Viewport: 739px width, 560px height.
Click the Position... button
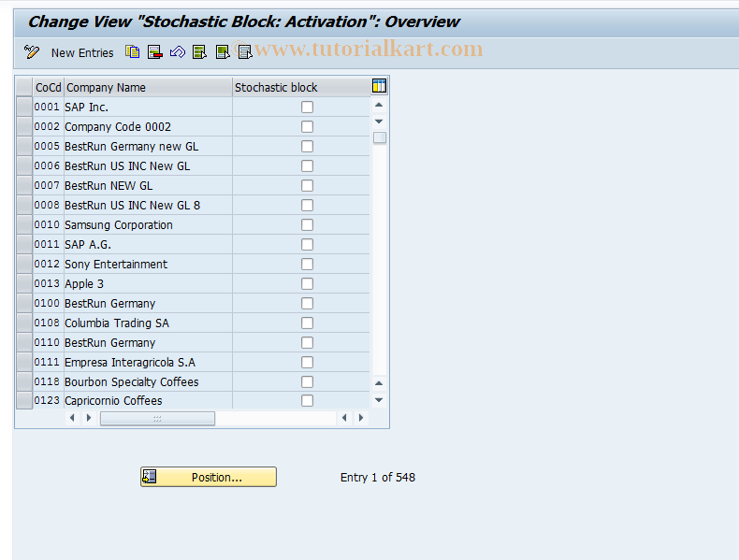[209, 477]
